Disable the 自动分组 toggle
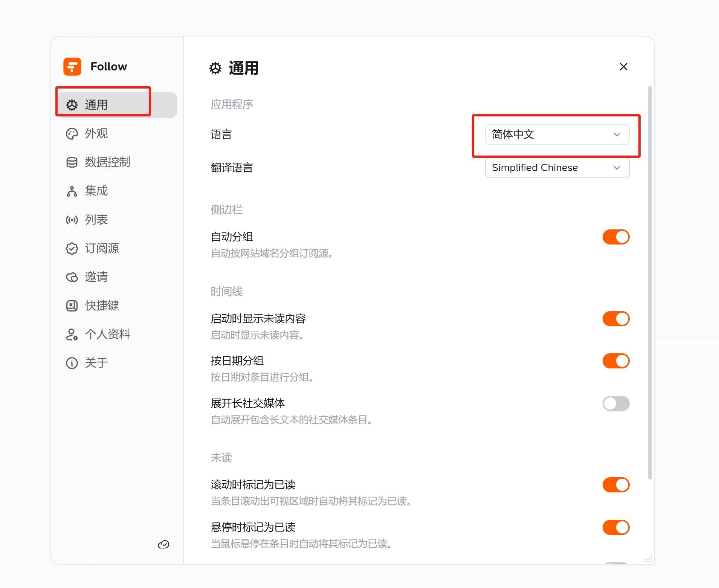The height and width of the screenshot is (588, 719). coord(616,237)
